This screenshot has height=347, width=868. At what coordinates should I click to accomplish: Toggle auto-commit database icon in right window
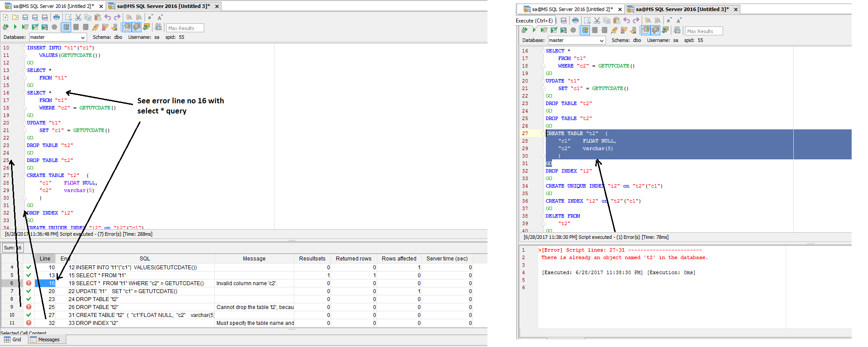pyautogui.click(x=585, y=30)
